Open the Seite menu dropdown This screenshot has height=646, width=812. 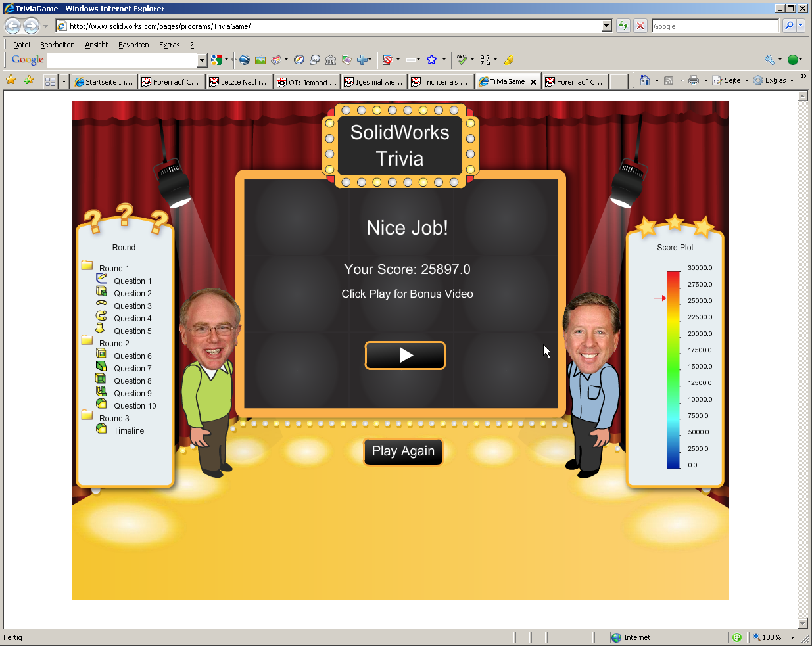732,80
